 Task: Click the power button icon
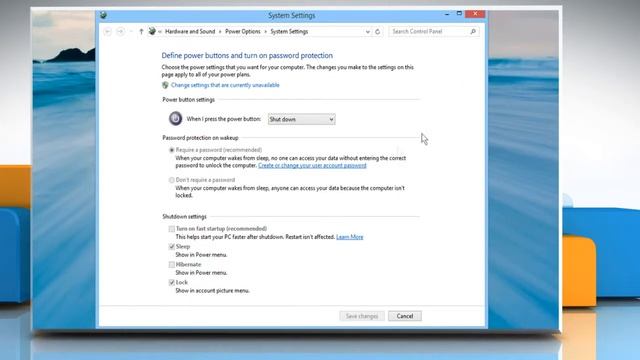pos(176,118)
